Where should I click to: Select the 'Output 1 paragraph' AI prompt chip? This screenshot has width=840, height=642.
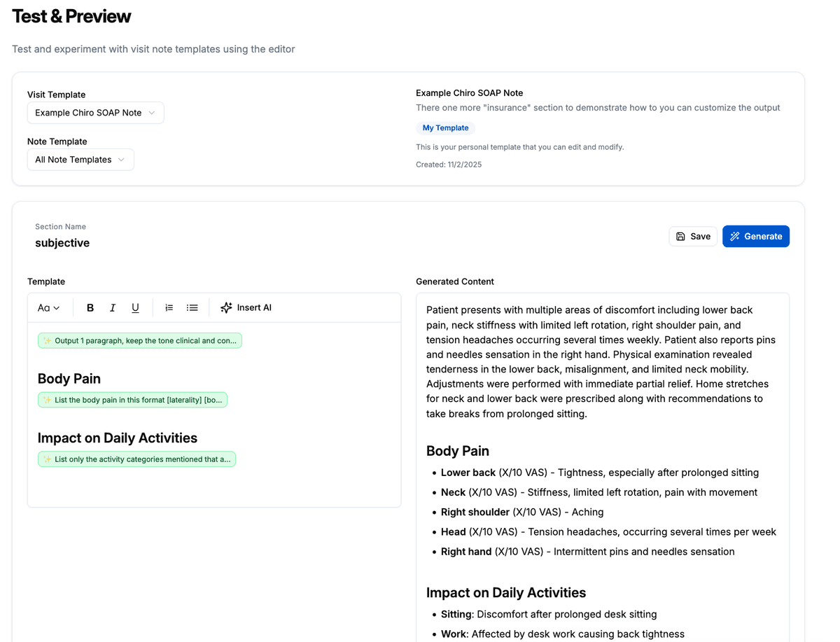coord(139,340)
